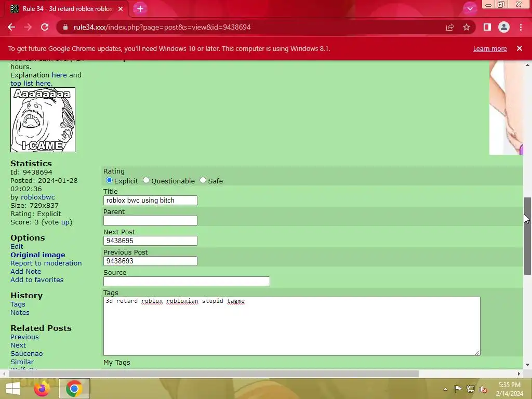Click the vertical scrollbar thumb

tap(527, 236)
